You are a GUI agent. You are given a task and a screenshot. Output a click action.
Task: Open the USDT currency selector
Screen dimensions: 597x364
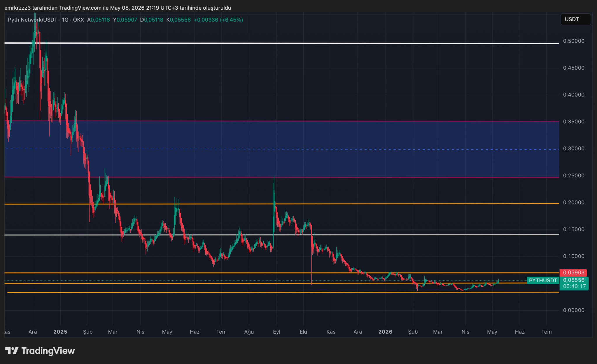575,20
